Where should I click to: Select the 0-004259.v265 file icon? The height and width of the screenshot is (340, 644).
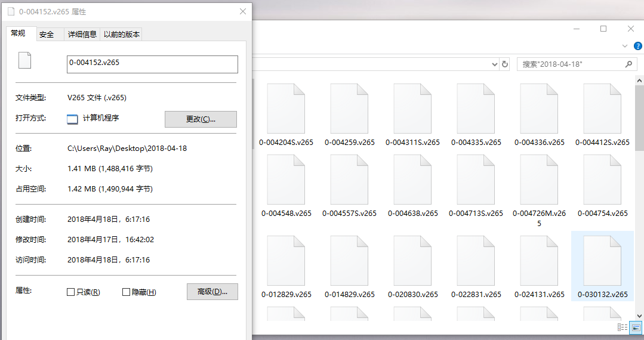click(349, 109)
